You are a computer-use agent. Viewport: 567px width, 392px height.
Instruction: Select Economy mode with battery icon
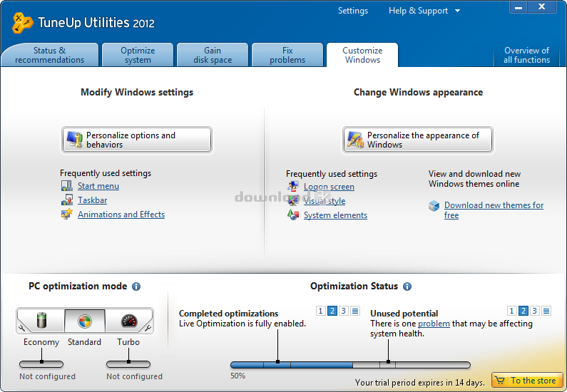click(41, 321)
